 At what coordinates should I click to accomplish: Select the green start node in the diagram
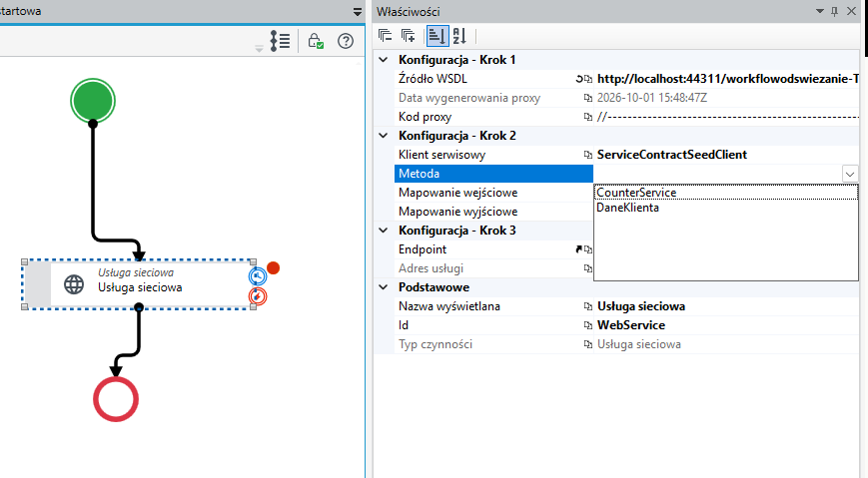tap(93, 101)
